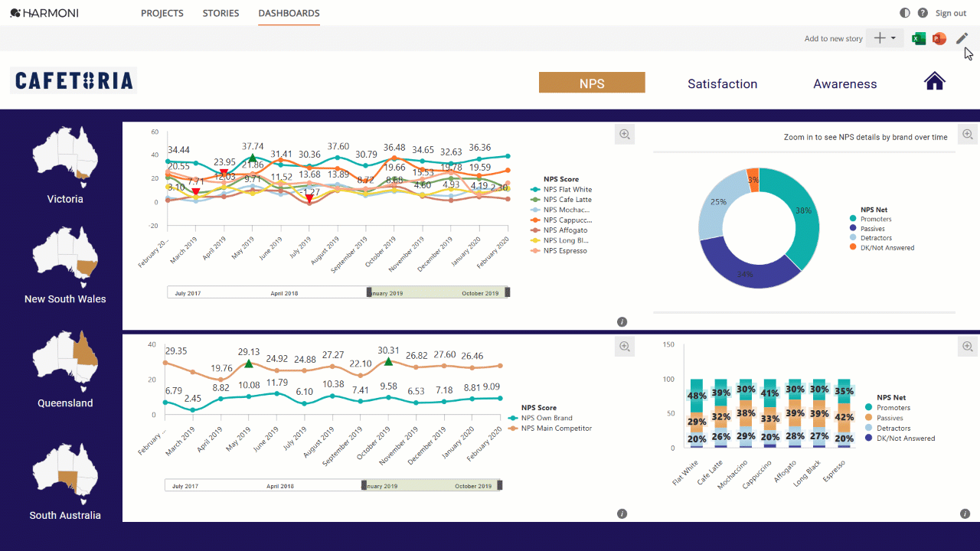Switch to the Awareness tab
Screen dimensions: 980x551
click(x=845, y=83)
